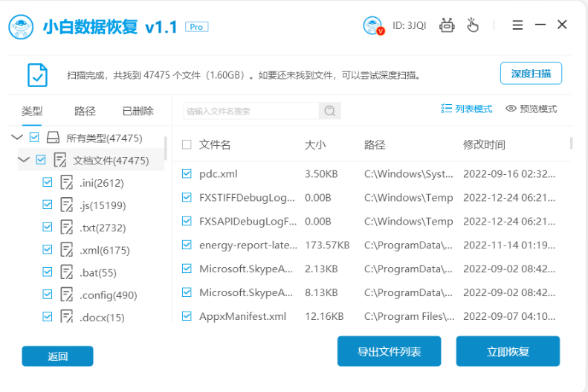Click the drive icon beside 所有类型
588x392 pixels.
pos(53,138)
